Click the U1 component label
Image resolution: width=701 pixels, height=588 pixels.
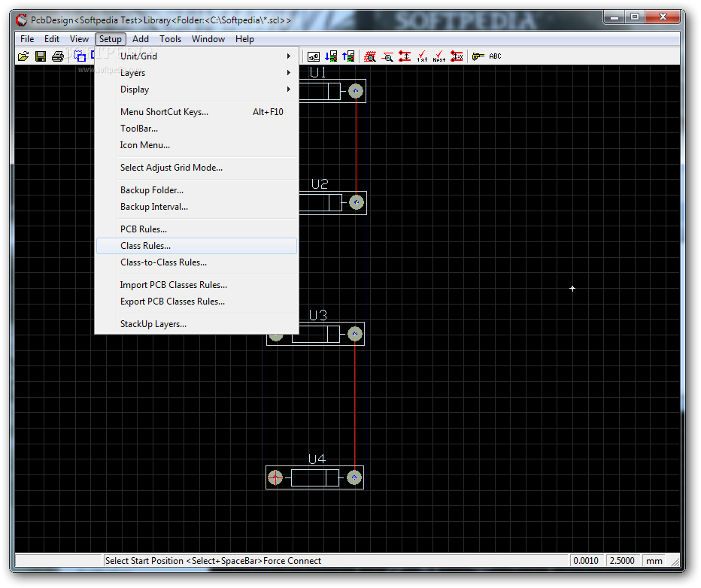tap(318, 72)
